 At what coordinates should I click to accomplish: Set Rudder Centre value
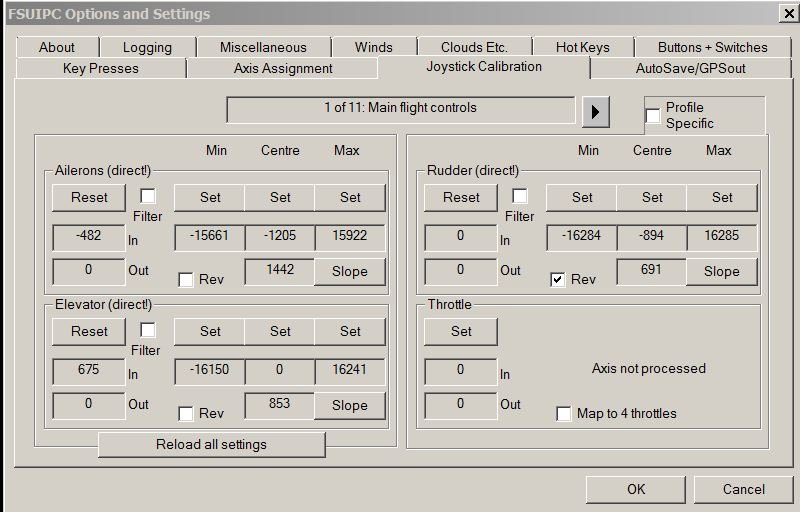652,197
